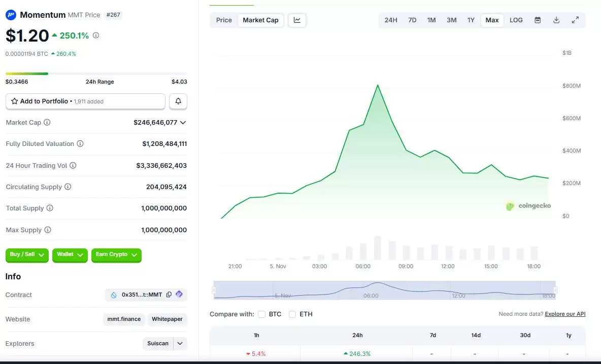This screenshot has height=364, width=601.
Task: Open the Wallet dropdown button
Action: coord(70,254)
